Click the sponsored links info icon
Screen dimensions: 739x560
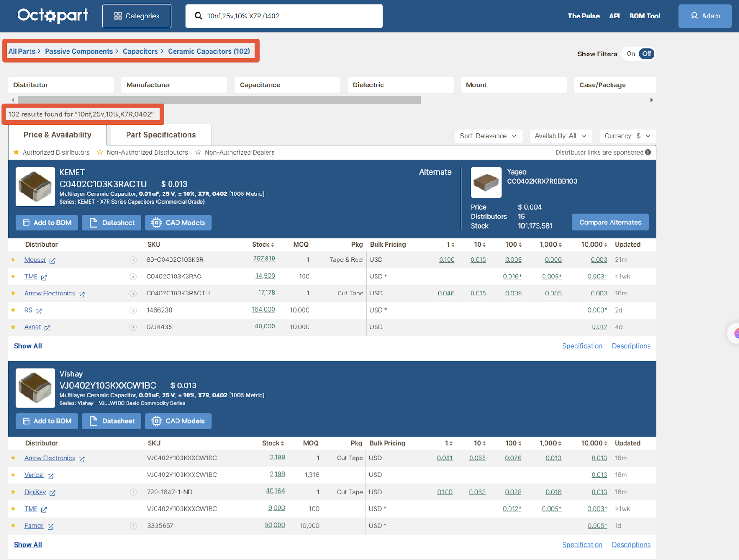(648, 152)
